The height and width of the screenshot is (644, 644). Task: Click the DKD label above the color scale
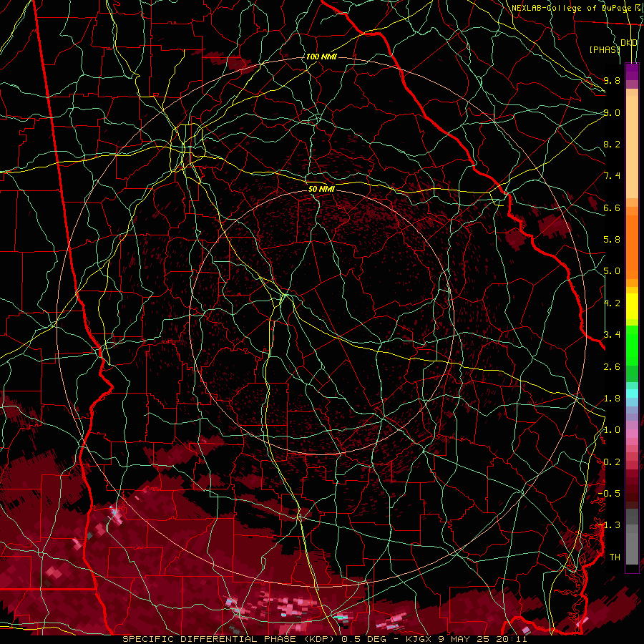point(629,43)
